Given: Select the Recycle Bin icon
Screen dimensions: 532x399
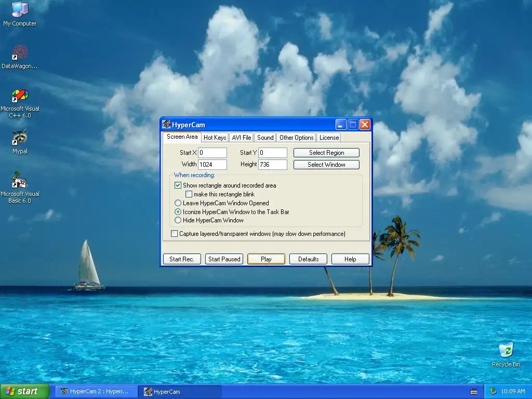Looking at the screenshot, I should [506, 354].
